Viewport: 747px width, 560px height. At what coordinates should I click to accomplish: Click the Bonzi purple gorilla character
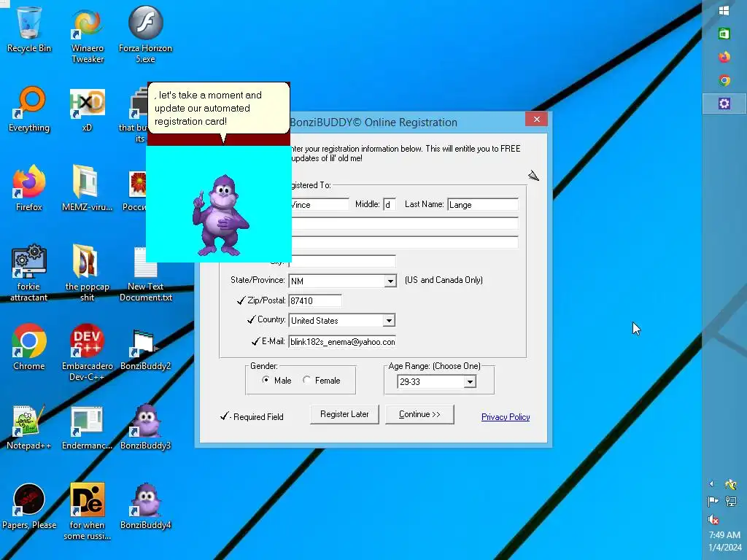(x=220, y=215)
